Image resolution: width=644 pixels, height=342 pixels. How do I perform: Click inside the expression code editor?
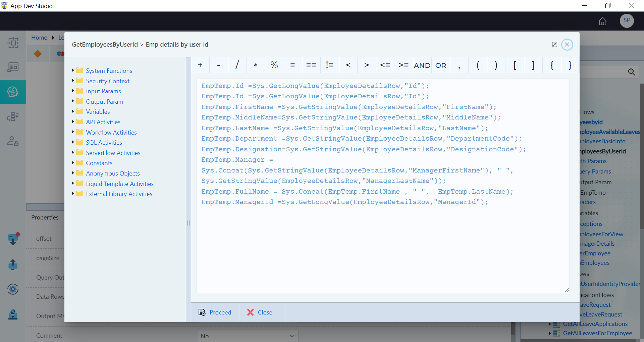point(383,186)
